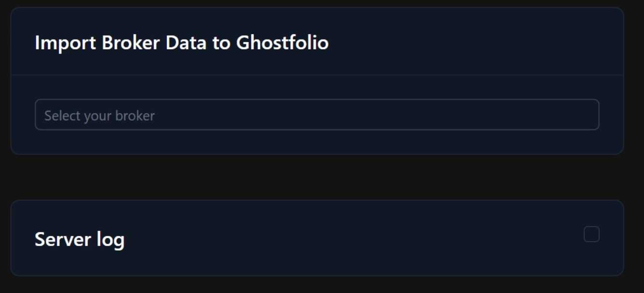Click the Import Broker Data to Ghostfolio heading
The width and height of the screenshot is (644, 293).
pyautogui.click(x=181, y=43)
